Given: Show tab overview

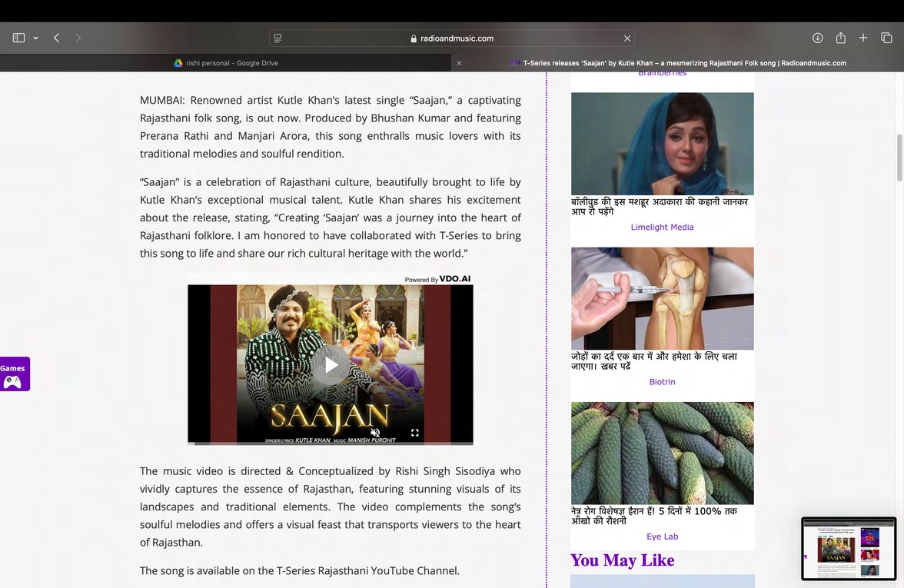Looking at the screenshot, I should [886, 38].
